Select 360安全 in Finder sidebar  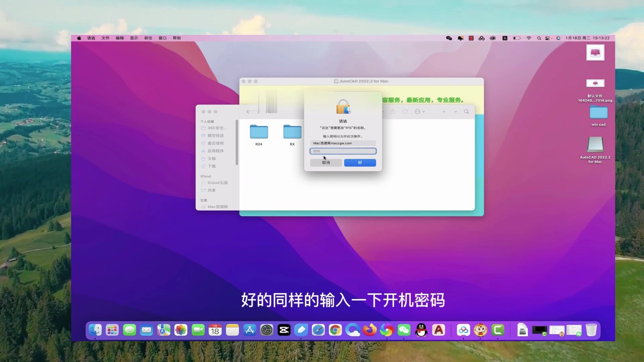point(215,128)
